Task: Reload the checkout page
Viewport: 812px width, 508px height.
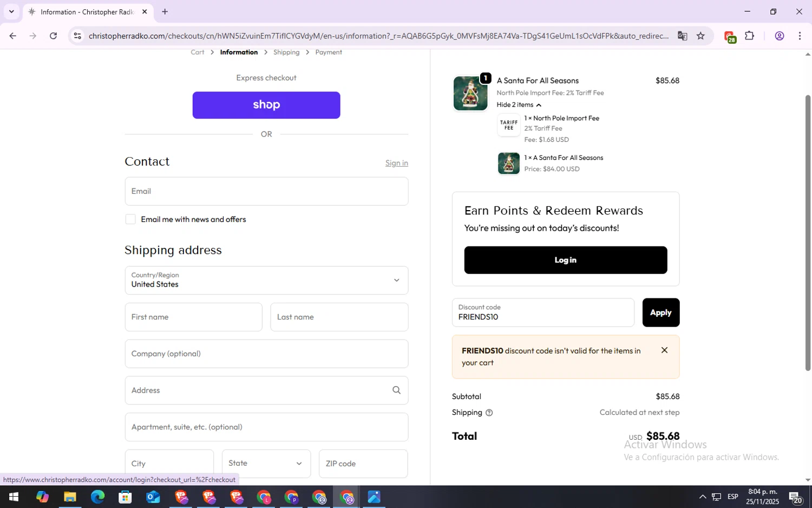Action: (x=53, y=36)
